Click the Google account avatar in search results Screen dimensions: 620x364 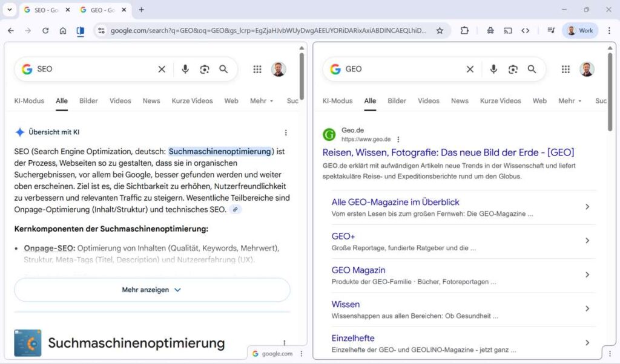[588, 69]
